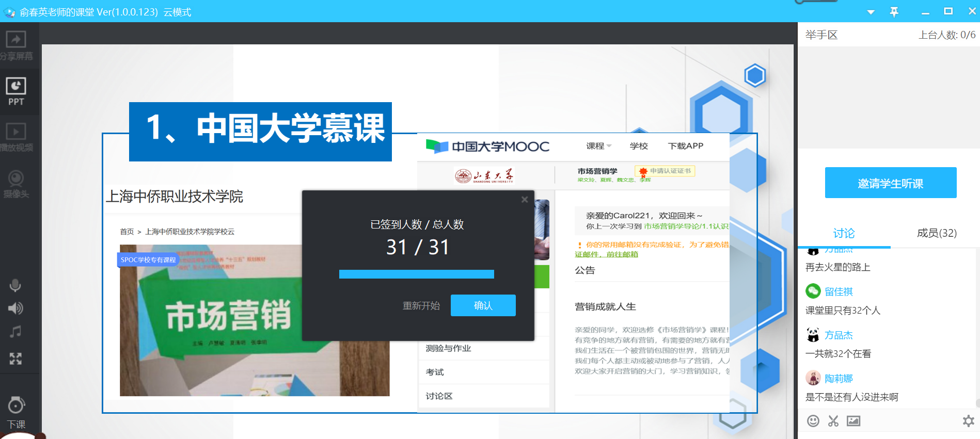Viewport: 980px width, 439px height.
Task: Open chat settings gear menu
Action: click(x=968, y=421)
